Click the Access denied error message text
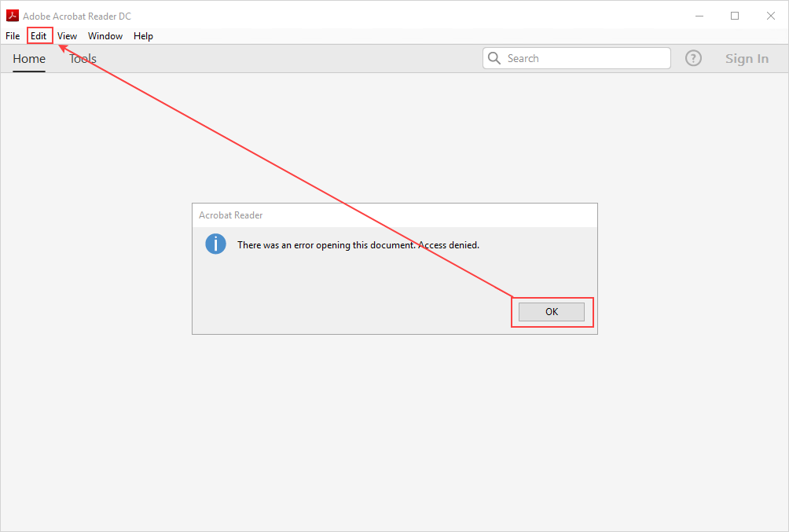Image resolution: width=789 pixels, height=532 pixels. tap(358, 245)
